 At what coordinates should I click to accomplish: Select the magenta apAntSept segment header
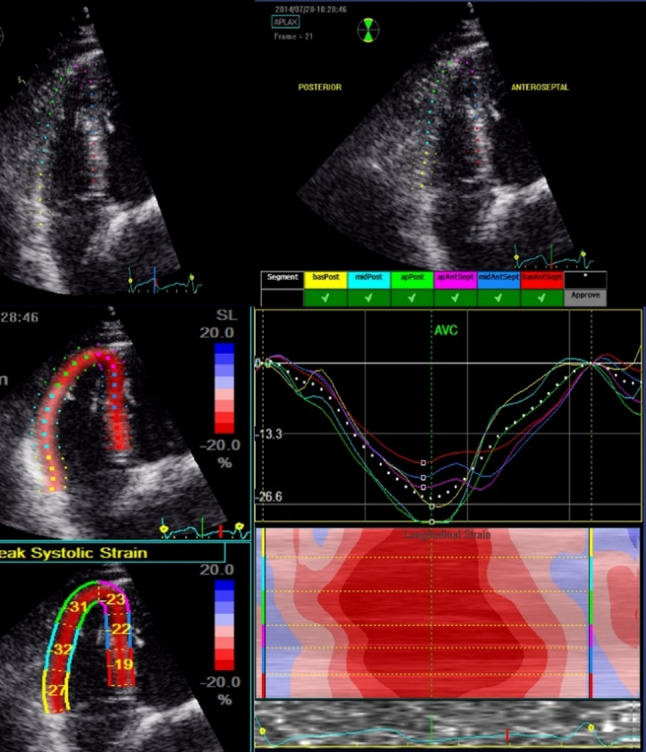click(x=455, y=280)
